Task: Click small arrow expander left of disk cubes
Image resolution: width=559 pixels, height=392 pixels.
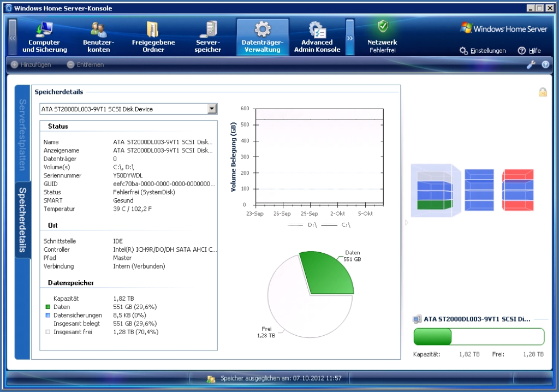Action: [x=406, y=223]
